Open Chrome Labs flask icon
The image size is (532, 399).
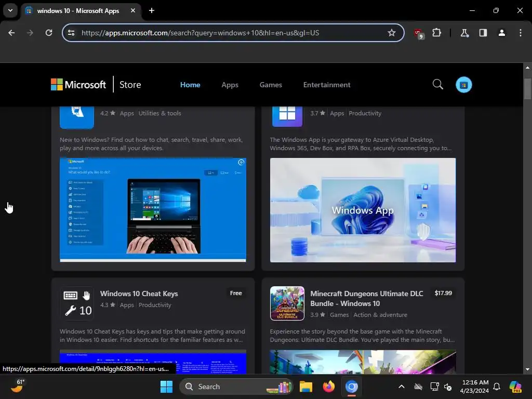(464, 33)
